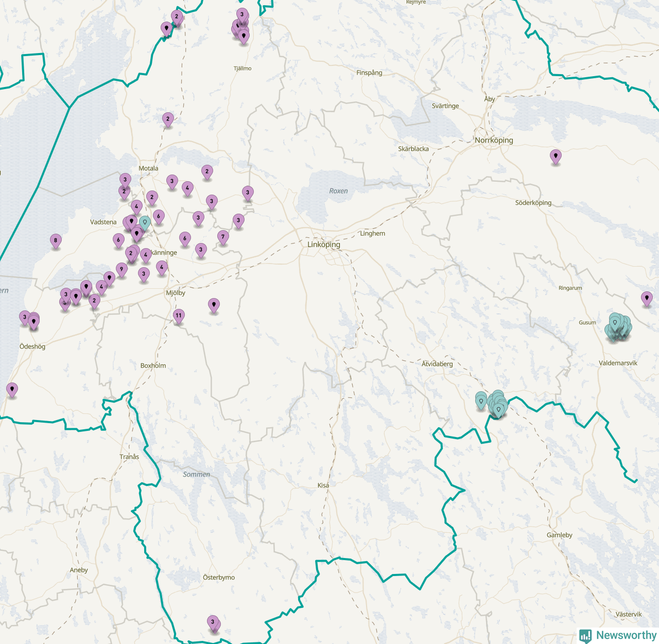
Task: Click the purple pin southwest of Ödeshög
Action: (x=12, y=390)
